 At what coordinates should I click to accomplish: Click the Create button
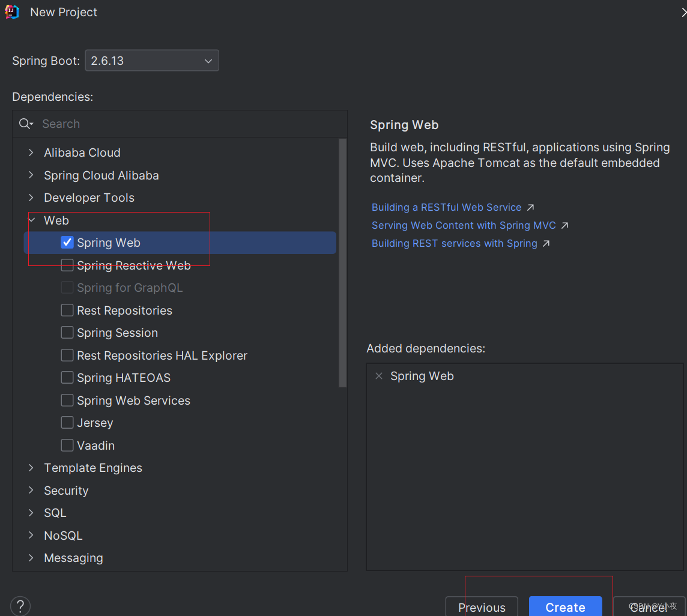[x=565, y=607]
